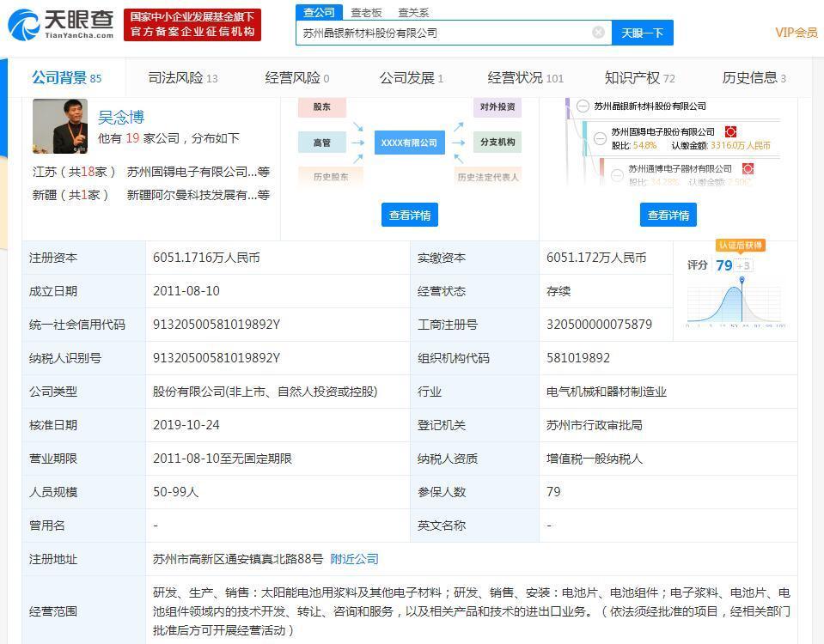Click 查看详情 under the company relationship diagram
Image resolution: width=824 pixels, height=644 pixels.
409,216
